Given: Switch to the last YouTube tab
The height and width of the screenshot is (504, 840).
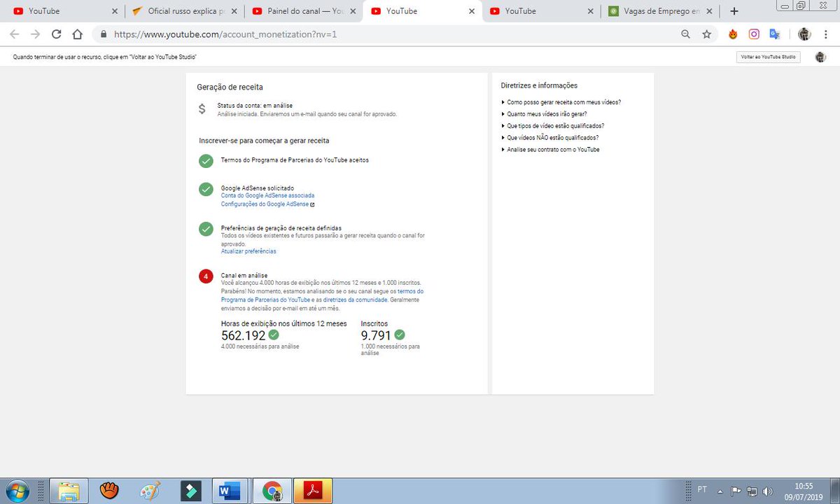Looking at the screenshot, I should [x=542, y=11].
